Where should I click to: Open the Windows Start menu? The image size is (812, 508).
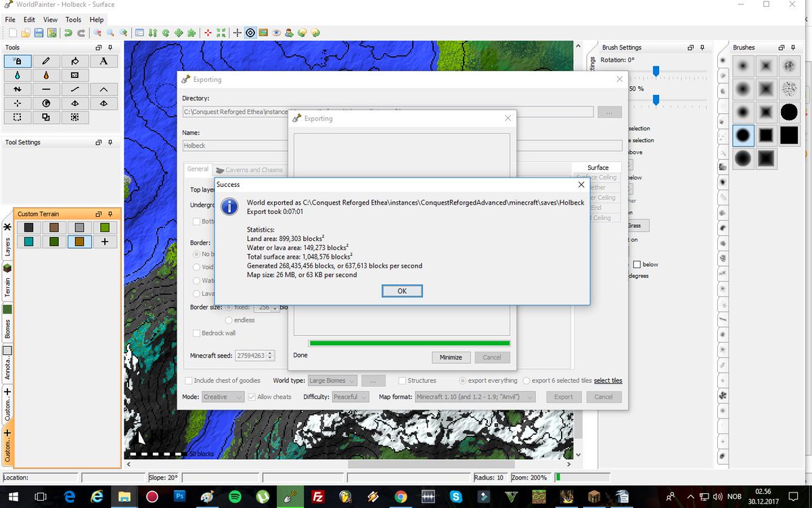coord(12,497)
